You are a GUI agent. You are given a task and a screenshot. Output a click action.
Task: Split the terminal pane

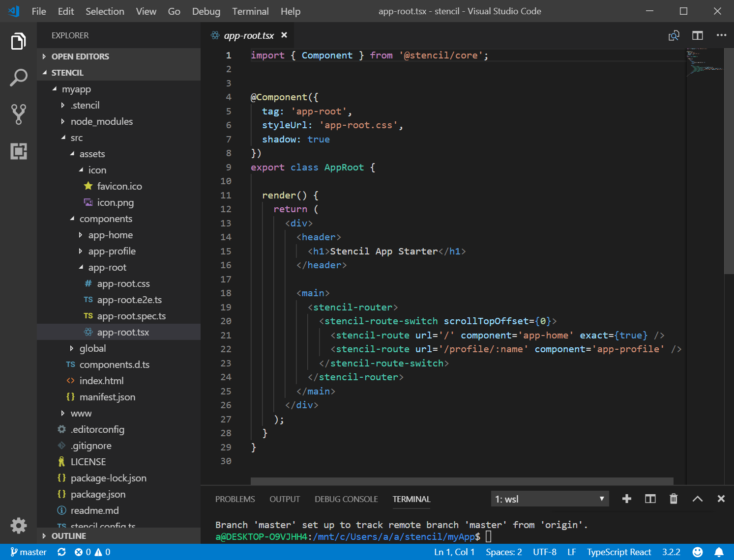click(x=650, y=499)
